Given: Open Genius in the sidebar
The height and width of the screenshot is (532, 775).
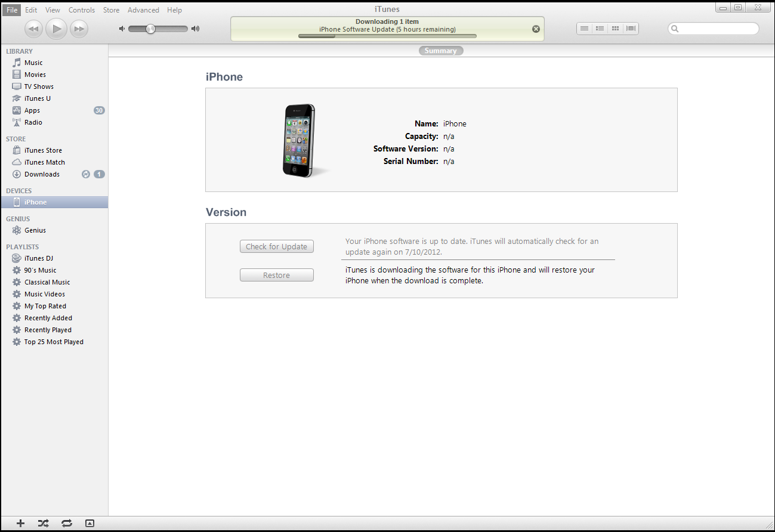Looking at the screenshot, I should [x=54, y=230].
